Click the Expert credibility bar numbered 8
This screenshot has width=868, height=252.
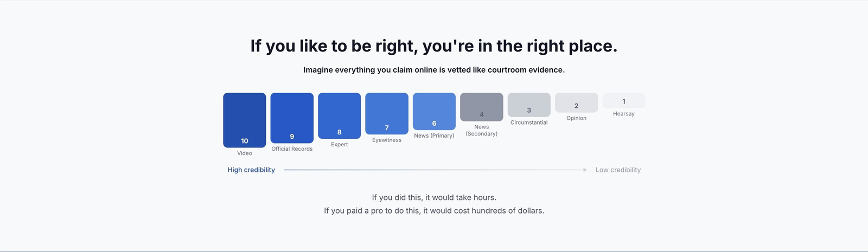[x=340, y=115]
